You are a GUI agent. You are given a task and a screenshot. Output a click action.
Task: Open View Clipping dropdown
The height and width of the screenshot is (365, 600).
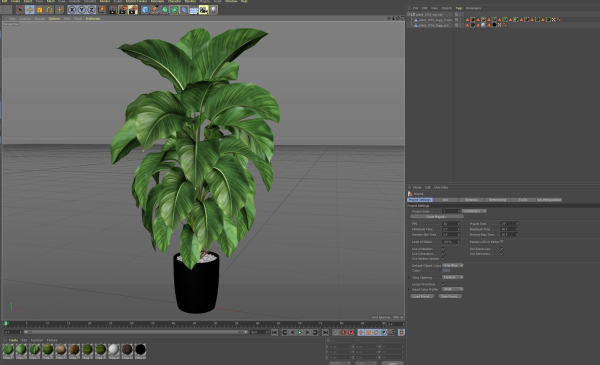[x=453, y=277]
